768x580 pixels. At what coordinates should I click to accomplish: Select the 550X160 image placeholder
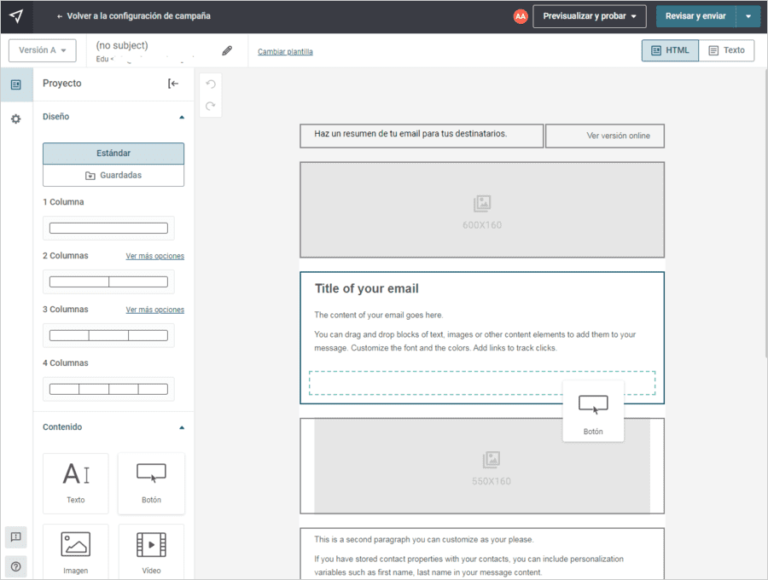point(482,466)
